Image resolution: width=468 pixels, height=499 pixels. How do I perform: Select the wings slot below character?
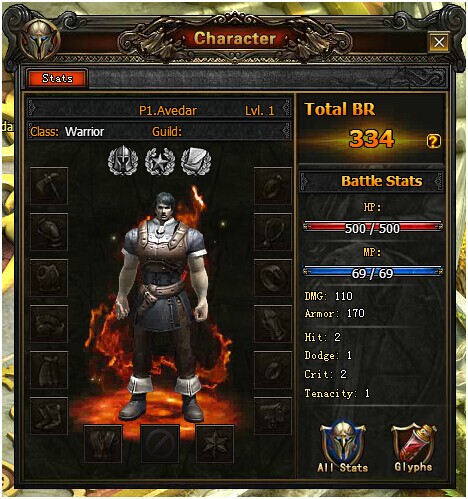103,444
